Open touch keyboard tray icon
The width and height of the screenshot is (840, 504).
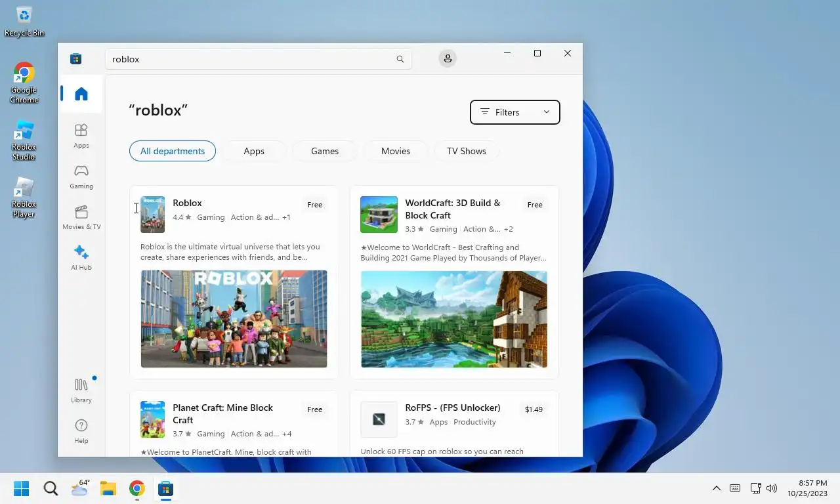pyautogui.click(x=735, y=488)
